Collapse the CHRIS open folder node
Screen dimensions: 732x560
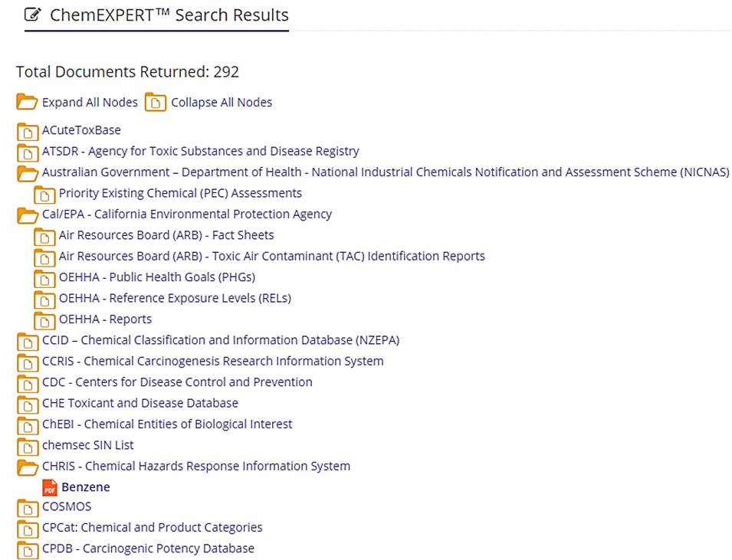[x=28, y=467]
